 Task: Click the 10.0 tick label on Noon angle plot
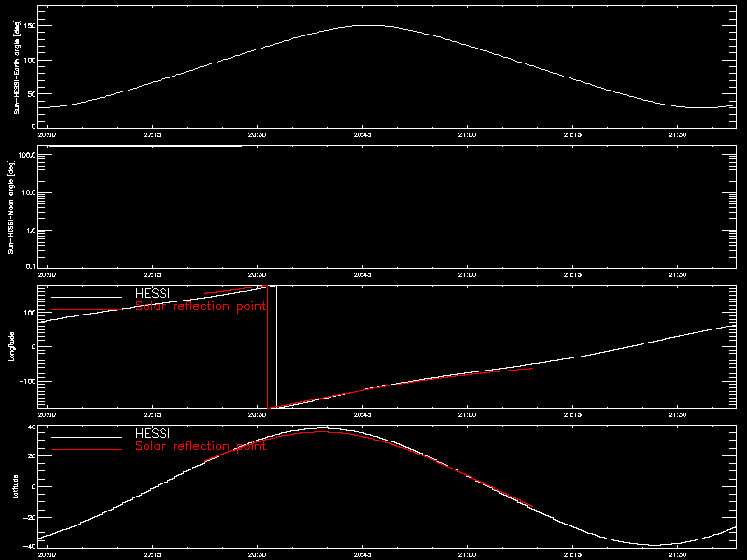[28, 193]
